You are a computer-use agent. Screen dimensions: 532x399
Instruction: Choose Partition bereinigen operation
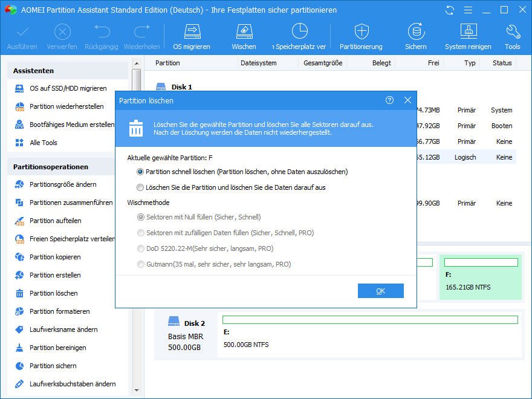coord(51,348)
